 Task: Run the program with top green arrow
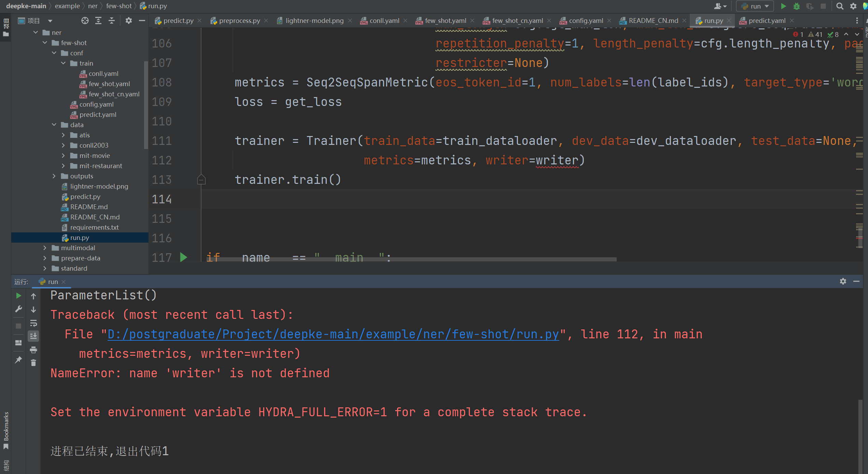[x=783, y=6]
